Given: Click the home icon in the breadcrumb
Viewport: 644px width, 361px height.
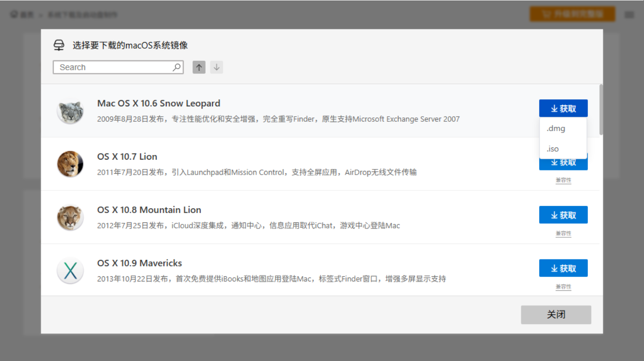Looking at the screenshot, I should [x=13, y=14].
